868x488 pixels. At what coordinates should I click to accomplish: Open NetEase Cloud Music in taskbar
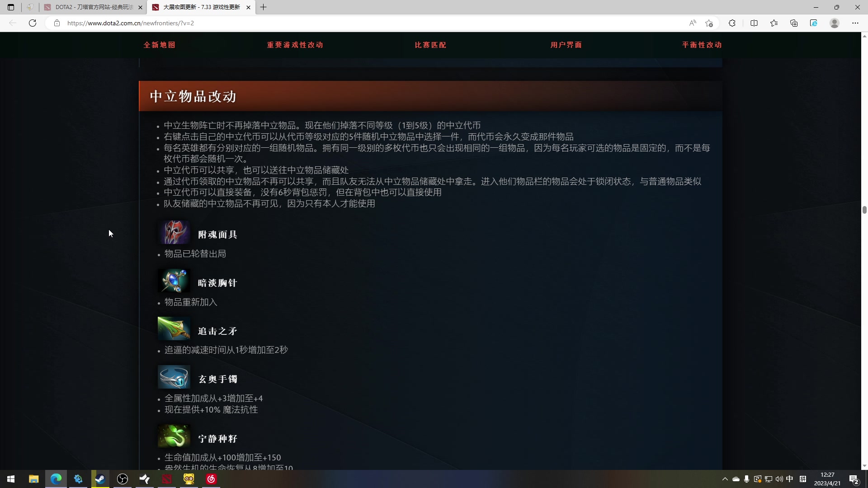[x=211, y=480]
